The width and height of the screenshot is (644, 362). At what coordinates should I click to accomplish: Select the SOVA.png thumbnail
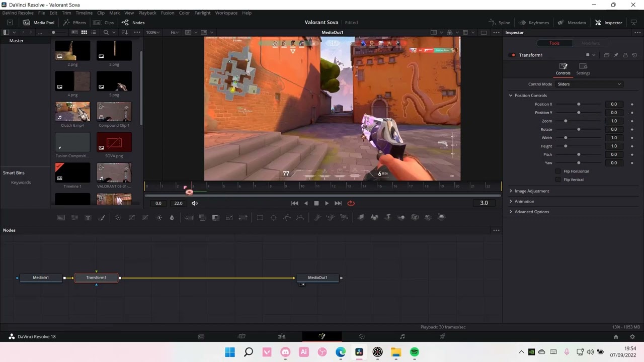point(114,142)
